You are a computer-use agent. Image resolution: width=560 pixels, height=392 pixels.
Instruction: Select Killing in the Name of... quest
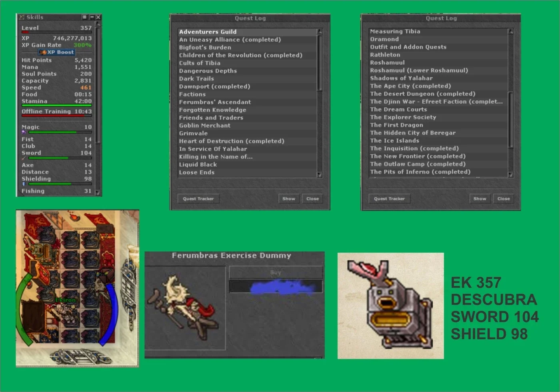(247, 156)
